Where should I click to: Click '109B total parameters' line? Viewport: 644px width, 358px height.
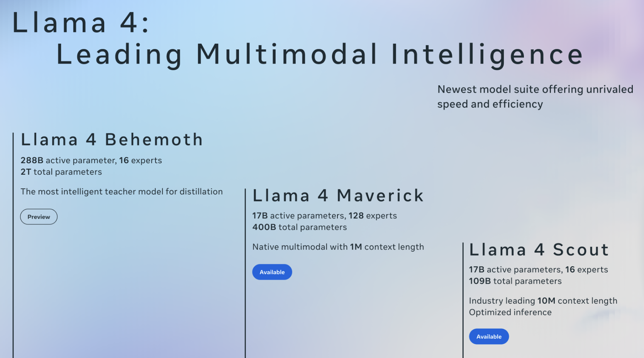(515, 281)
